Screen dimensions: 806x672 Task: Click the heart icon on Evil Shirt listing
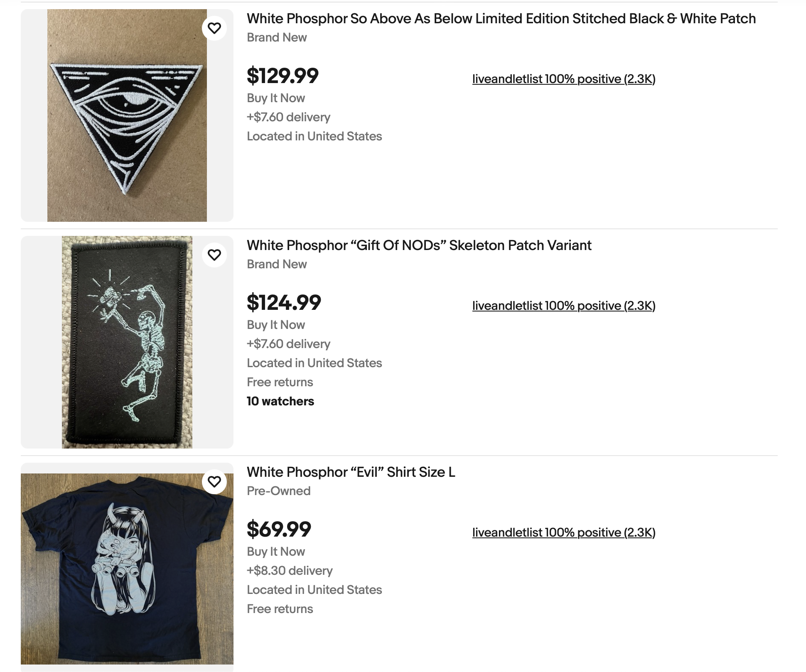point(214,482)
